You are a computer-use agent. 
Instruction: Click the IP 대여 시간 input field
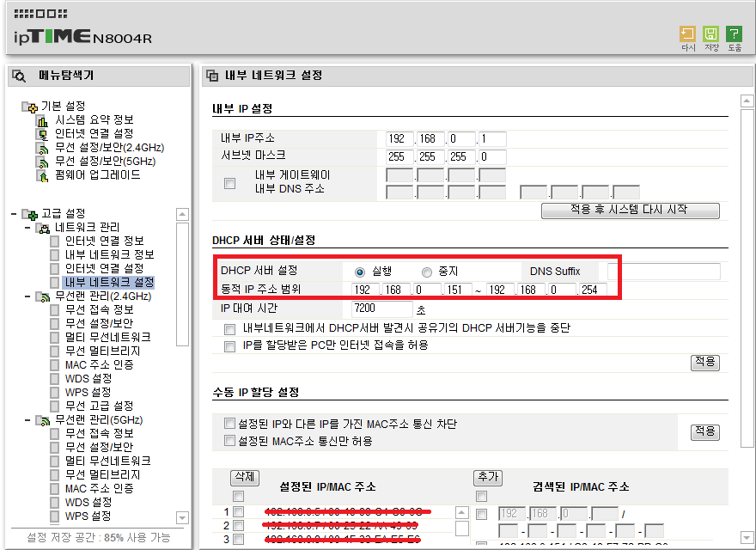382,309
